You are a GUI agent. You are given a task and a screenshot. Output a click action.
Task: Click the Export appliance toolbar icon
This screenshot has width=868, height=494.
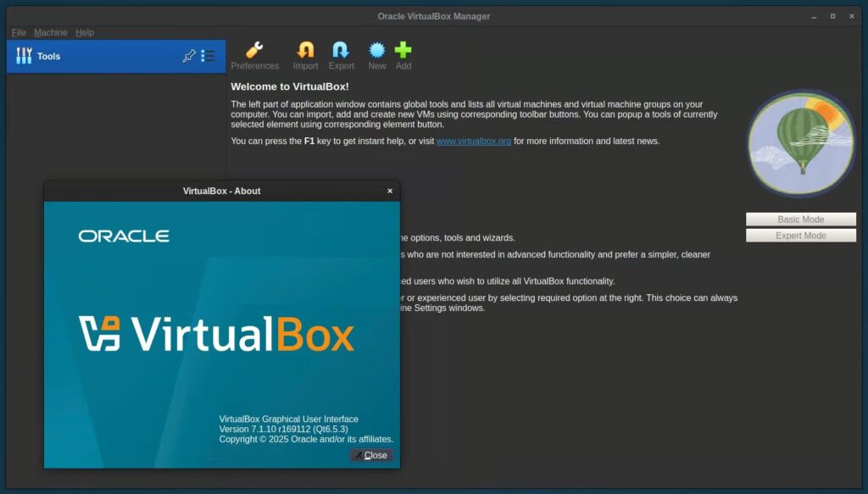(341, 53)
